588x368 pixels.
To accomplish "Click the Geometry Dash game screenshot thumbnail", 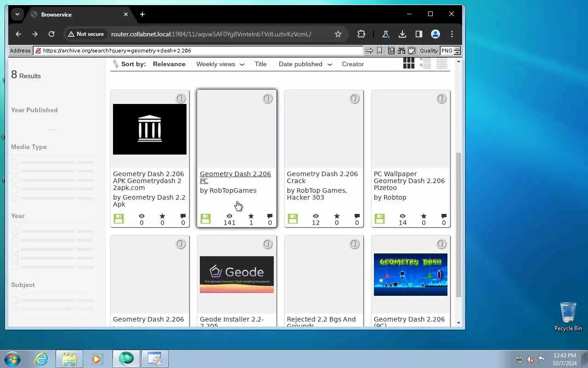I will (x=411, y=275).
